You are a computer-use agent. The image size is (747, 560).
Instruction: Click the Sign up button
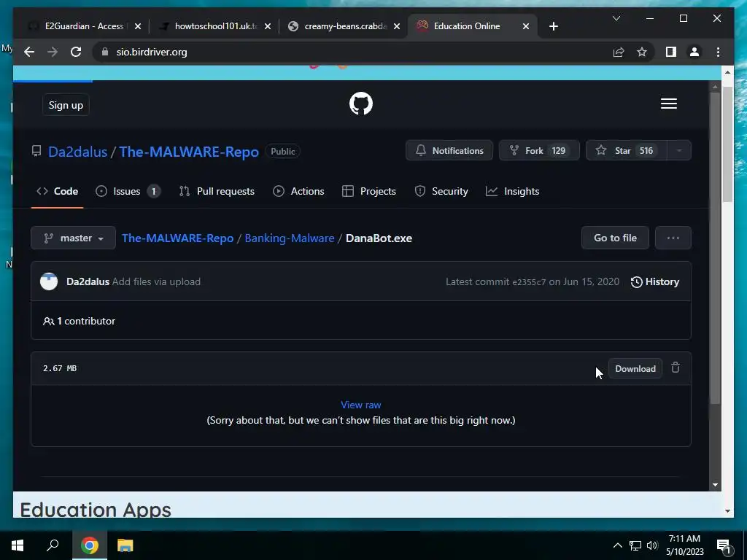(x=66, y=105)
